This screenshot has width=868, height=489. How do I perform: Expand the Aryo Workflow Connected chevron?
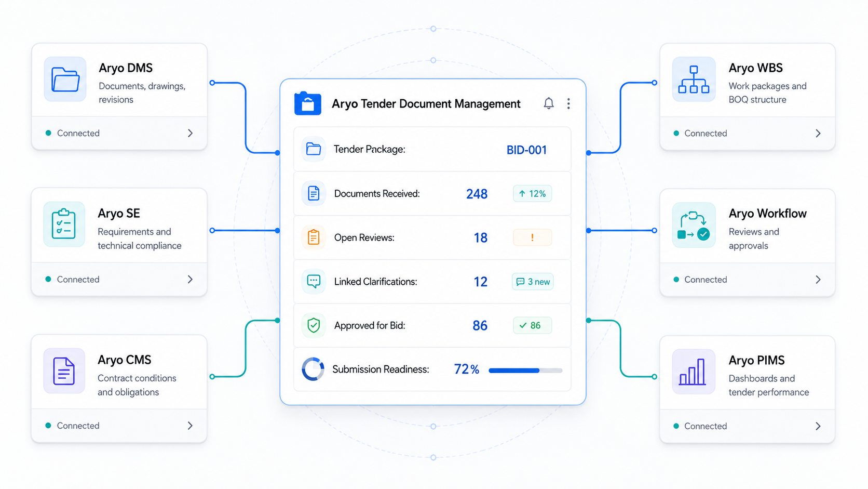[818, 280]
